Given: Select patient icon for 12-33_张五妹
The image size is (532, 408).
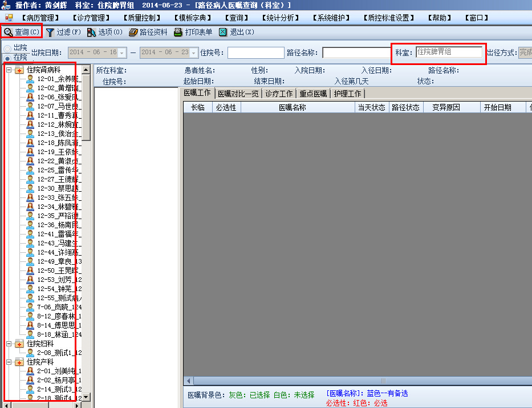Looking at the screenshot, I should 30,197.
